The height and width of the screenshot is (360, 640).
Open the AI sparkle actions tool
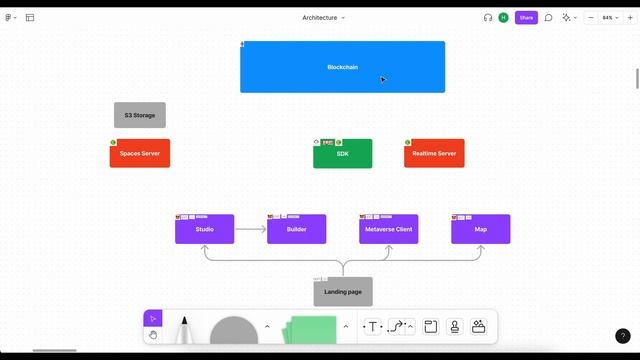[x=566, y=18]
